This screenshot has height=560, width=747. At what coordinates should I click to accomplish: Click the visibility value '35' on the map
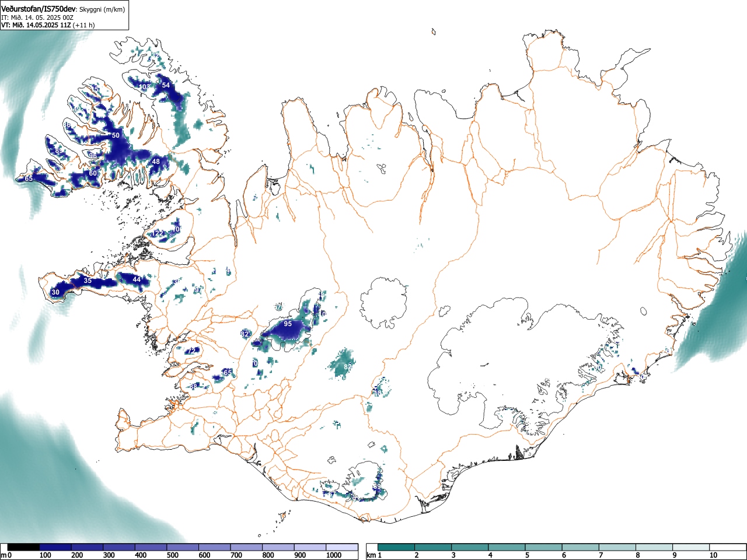(88, 281)
